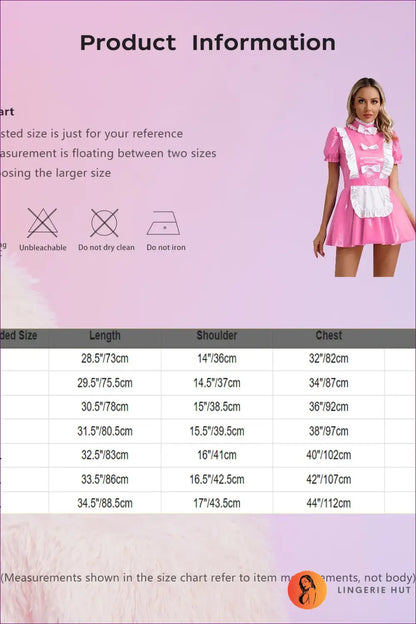Select the 33.5"/86cm length cell
Image resolution: width=416 pixels, height=624 pixels.
(x=105, y=479)
